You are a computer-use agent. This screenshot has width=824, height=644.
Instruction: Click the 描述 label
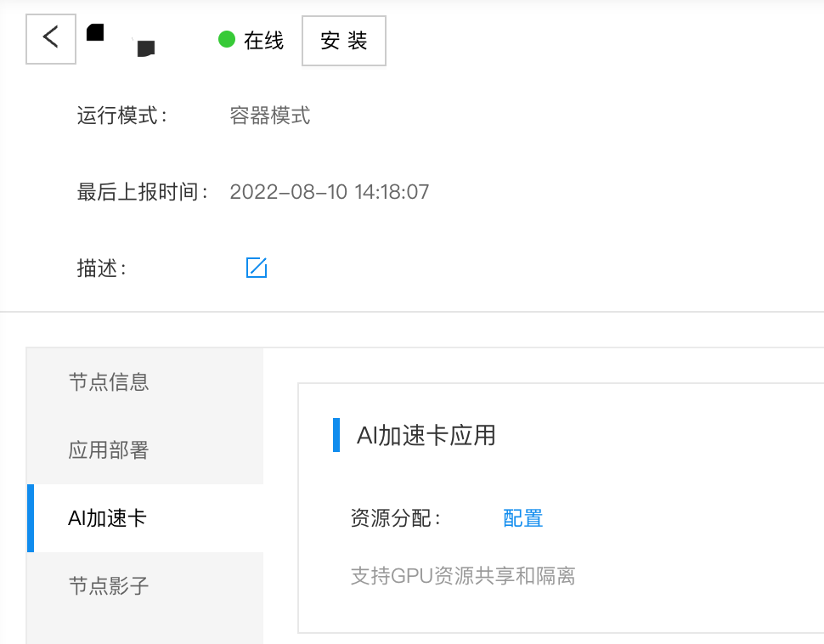102,268
